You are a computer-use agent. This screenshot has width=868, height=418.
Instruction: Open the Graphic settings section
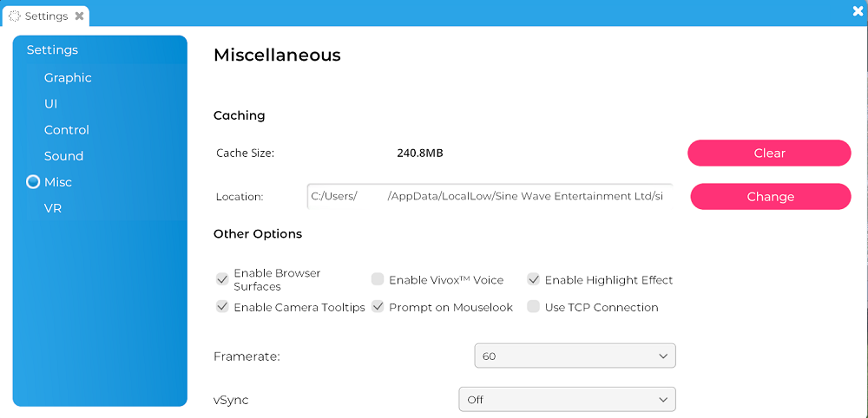click(68, 78)
